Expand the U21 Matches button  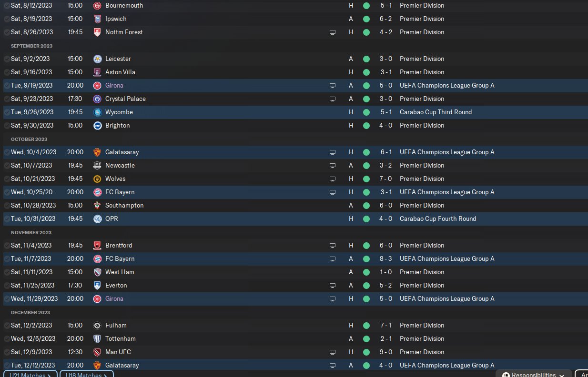(30, 375)
